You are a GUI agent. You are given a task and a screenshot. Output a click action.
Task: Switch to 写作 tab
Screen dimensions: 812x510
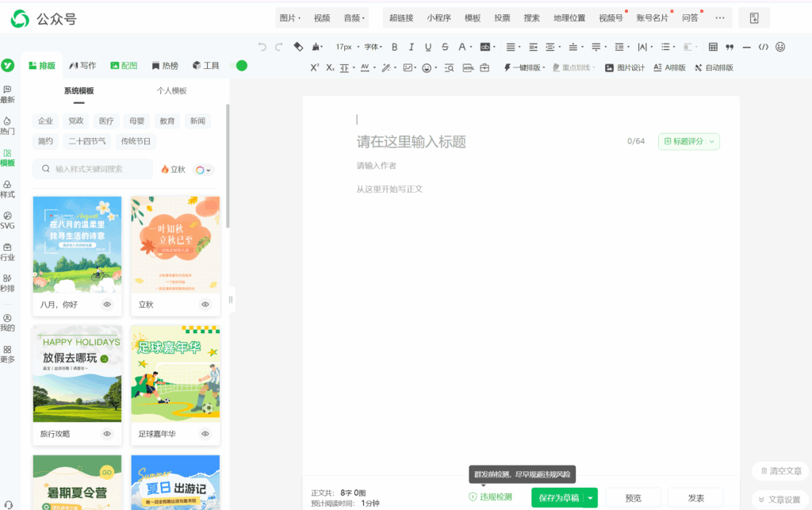[x=82, y=66]
